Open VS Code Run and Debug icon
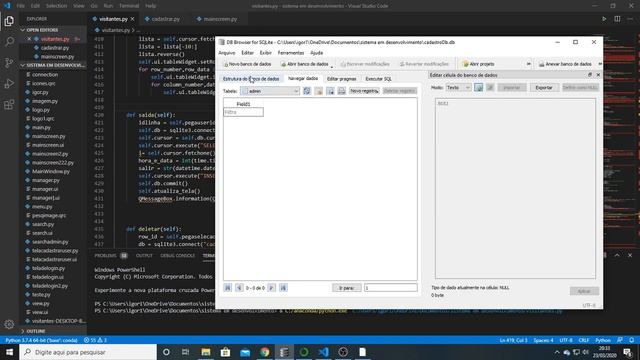 (x=9, y=84)
